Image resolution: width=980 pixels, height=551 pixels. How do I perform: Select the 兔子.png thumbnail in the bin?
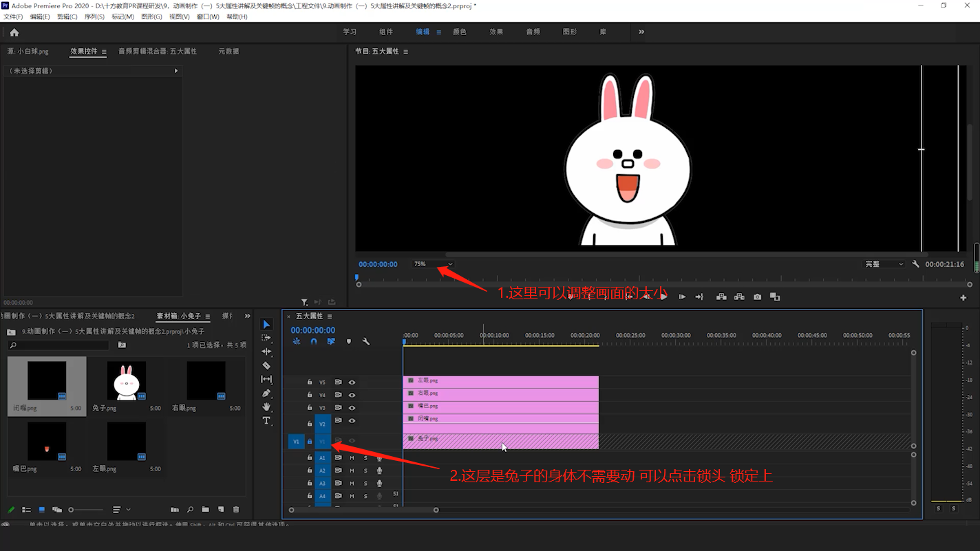tap(127, 381)
